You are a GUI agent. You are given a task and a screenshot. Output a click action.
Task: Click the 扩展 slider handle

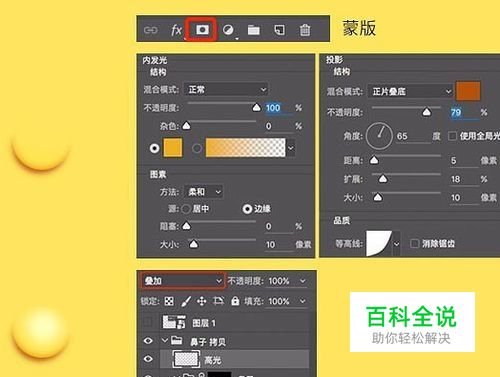[x=383, y=179]
